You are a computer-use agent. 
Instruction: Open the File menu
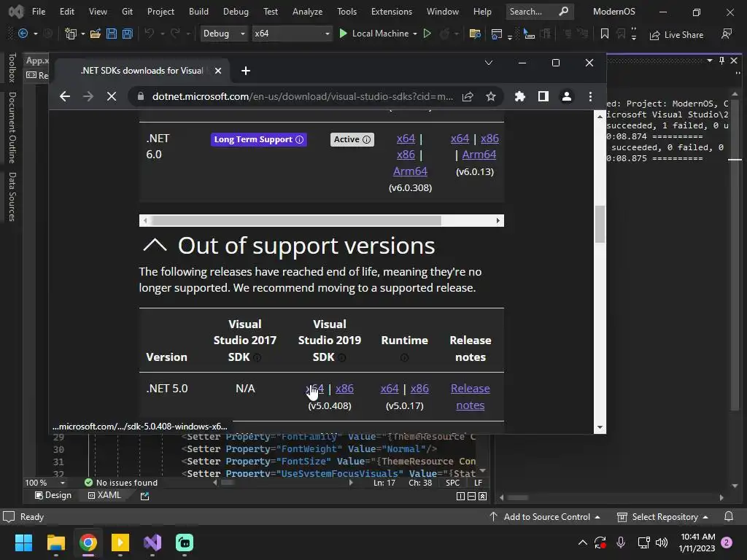[x=39, y=12]
